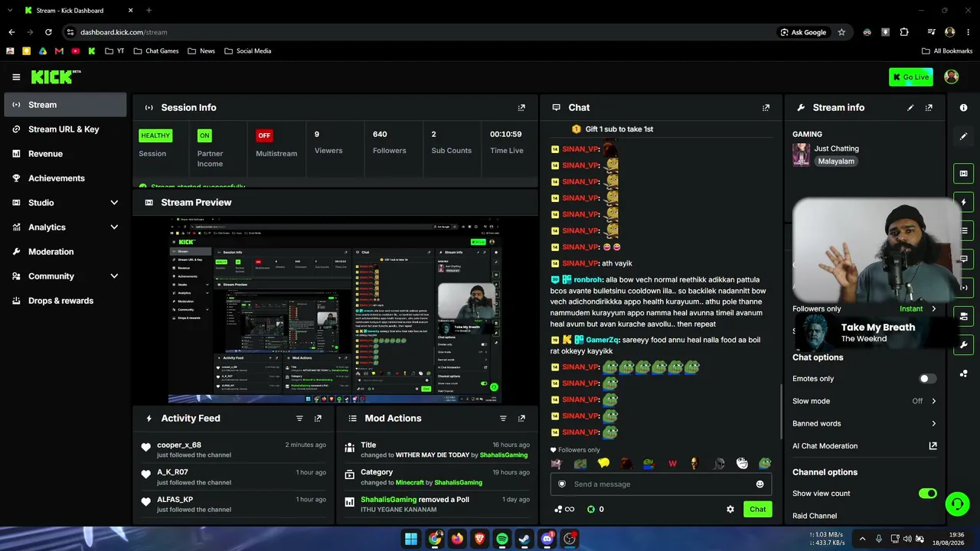Open Discord from the taskbar
The height and width of the screenshot is (551, 980).
pos(547,539)
